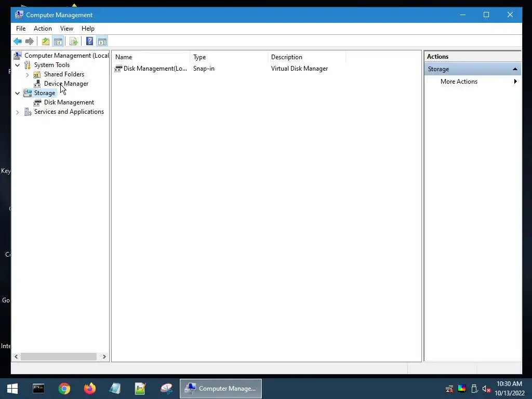Launch Google Chrome from taskbar

point(64,389)
